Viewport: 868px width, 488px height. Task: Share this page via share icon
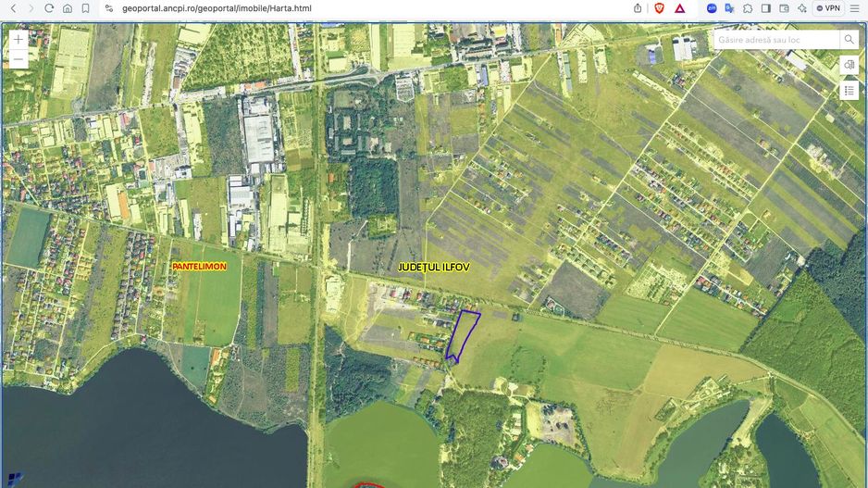pyautogui.click(x=638, y=8)
